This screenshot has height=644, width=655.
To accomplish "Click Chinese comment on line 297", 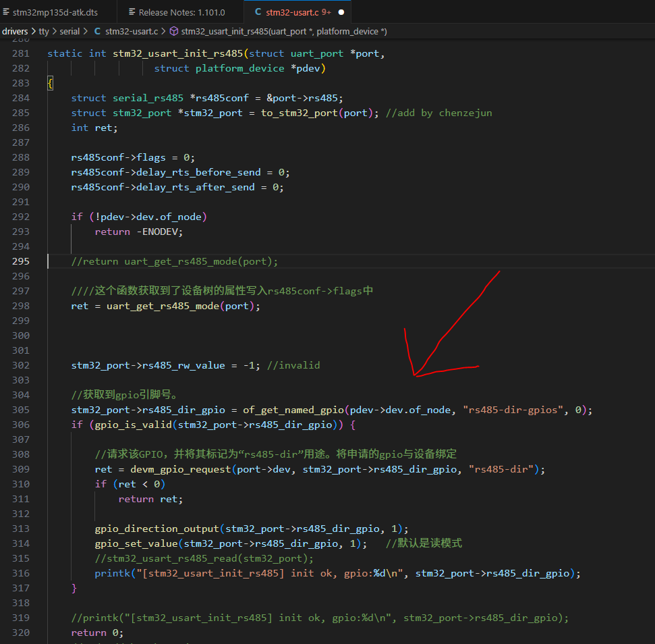I will (x=222, y=291).
